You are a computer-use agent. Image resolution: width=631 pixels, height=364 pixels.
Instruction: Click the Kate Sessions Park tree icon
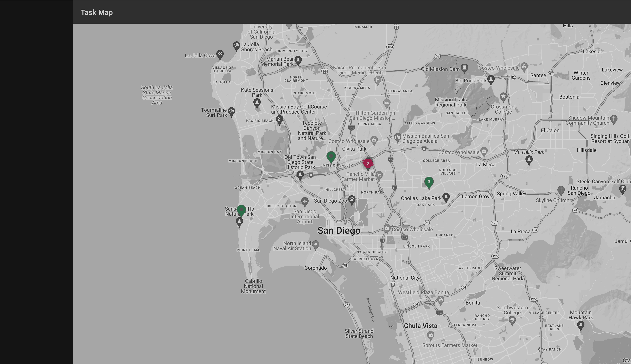[x=257, y=102]
